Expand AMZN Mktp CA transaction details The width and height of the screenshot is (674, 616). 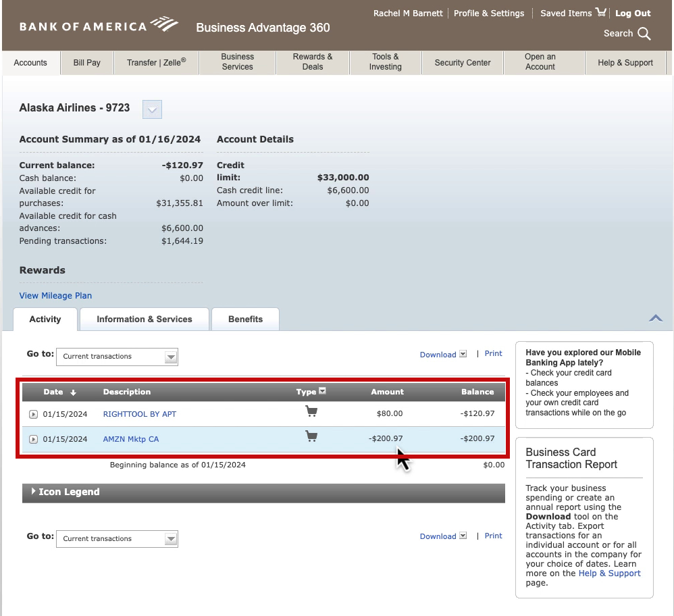click(x=33, y=439)
